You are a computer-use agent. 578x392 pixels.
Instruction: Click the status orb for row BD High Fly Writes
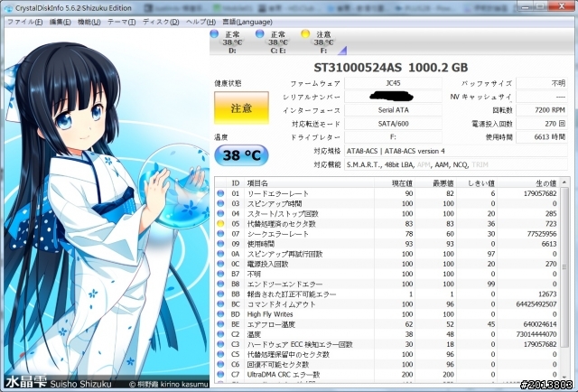pyautogui.click(x=220, y=314)
